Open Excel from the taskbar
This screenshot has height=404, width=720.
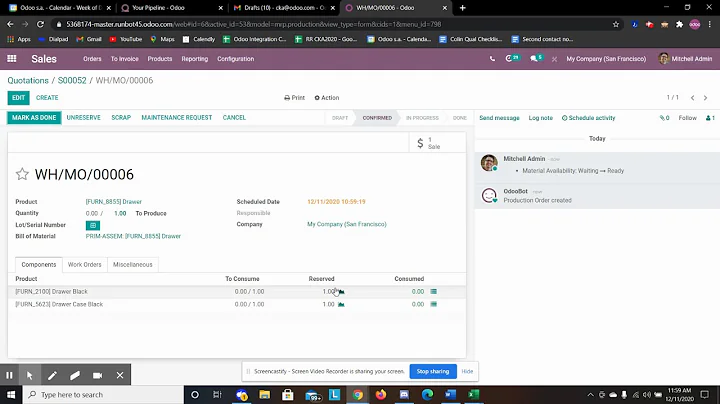pyautogui.click(x=474, y=395)
